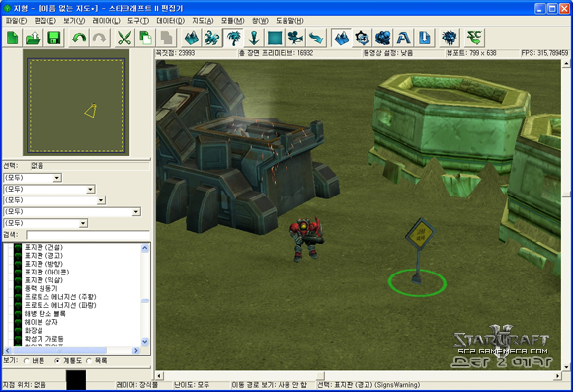Click the New document toolbar icon

tap(13, 38)
